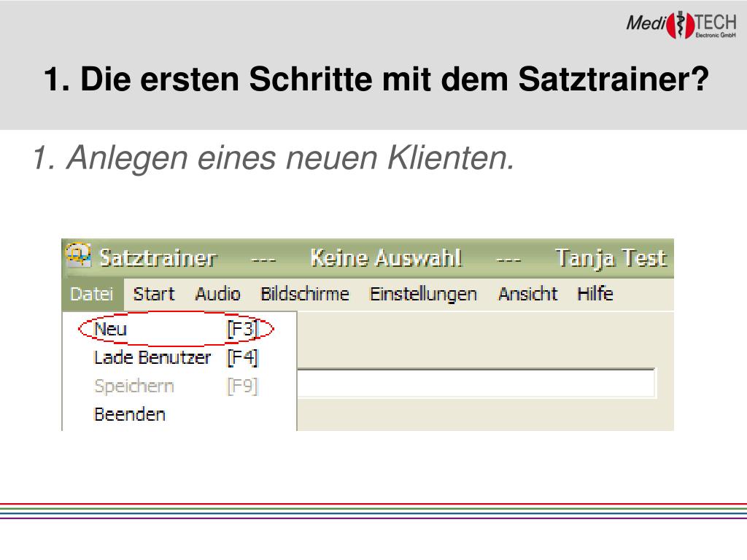The width and height of the screenshot is (747, 560).
Task: Open the Hilfe menu
Action: pos(595,294)
